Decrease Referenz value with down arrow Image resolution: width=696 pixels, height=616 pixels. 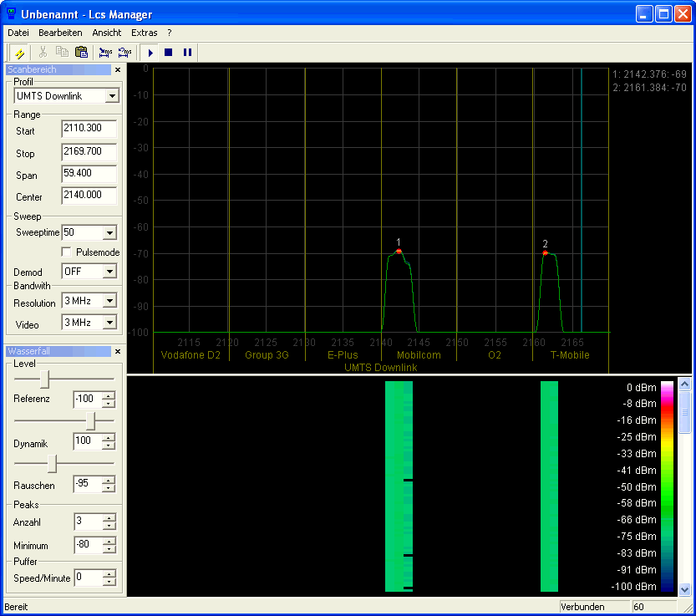click(109, 403)
